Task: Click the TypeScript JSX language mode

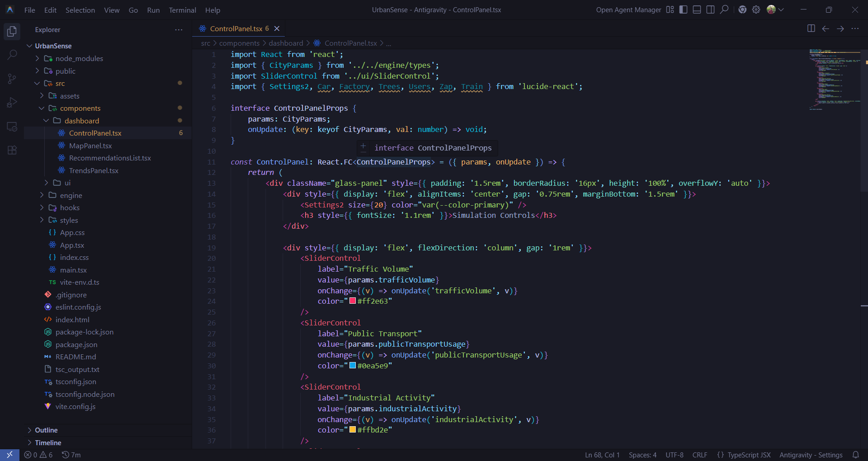Action: [x=749, y=455]
